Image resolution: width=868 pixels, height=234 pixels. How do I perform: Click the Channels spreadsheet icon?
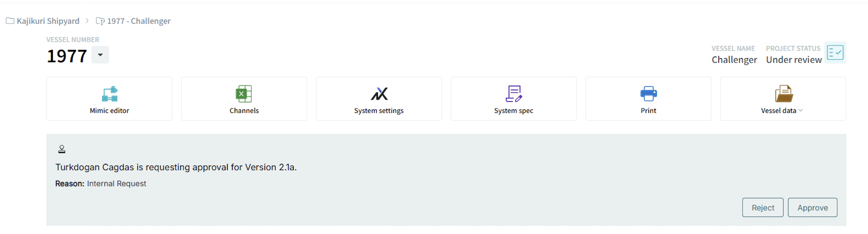pyautogui.click(x=244, y=94)
